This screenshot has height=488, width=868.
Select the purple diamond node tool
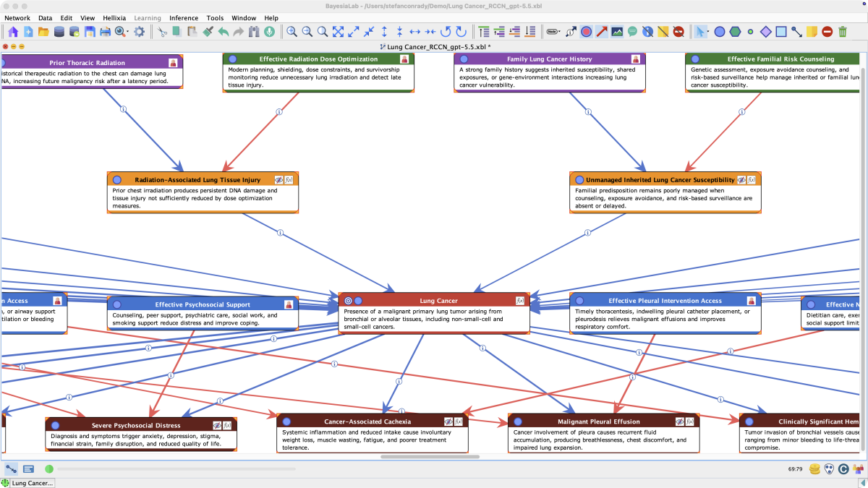point(765,32)
